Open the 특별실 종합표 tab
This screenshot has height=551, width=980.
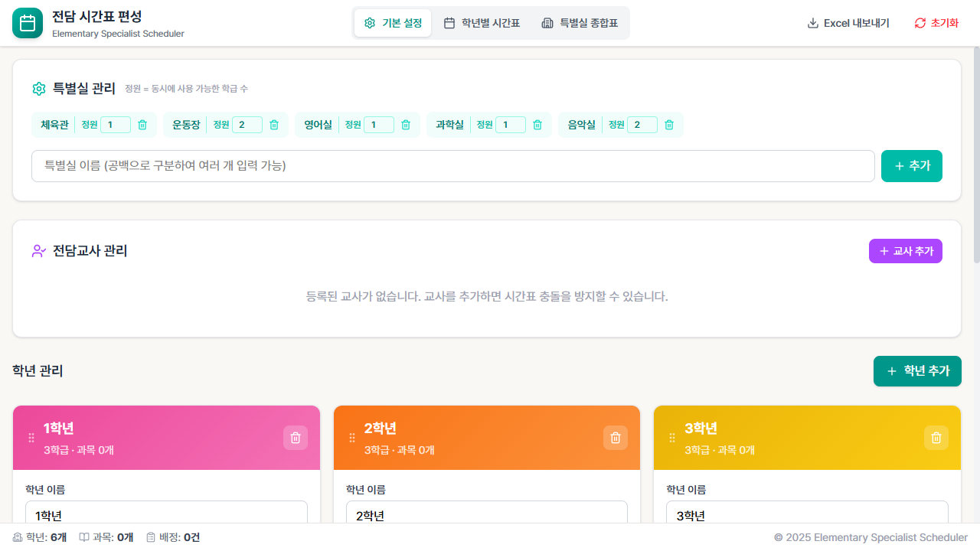coord(579,23)
